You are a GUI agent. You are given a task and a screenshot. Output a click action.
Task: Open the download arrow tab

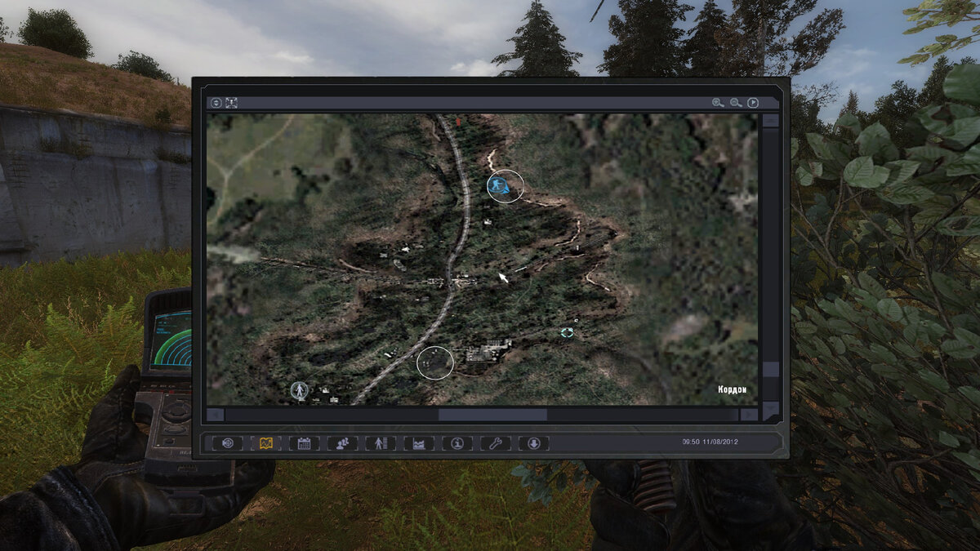533,443
